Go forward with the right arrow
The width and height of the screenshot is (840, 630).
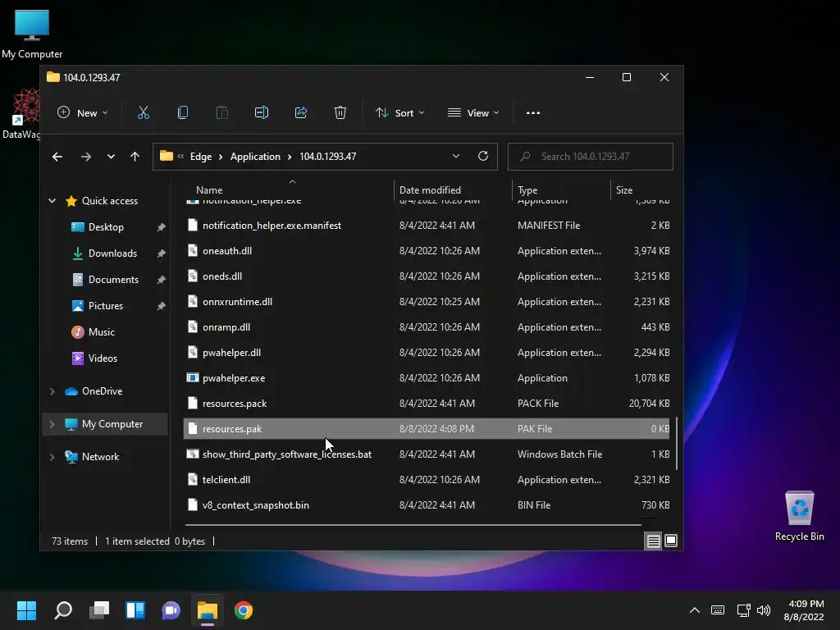[x=85, y=157]
